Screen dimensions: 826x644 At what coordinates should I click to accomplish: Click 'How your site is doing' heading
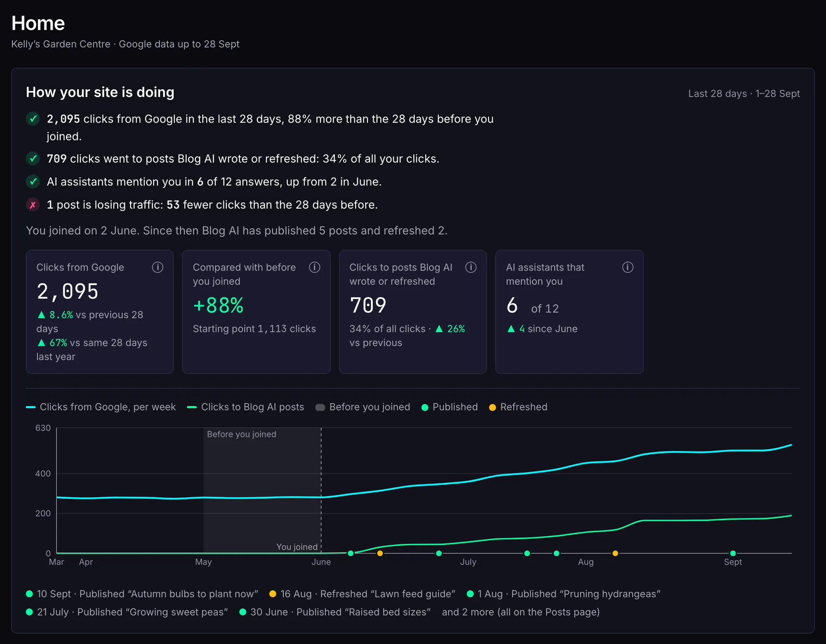(x=100, y=92)
